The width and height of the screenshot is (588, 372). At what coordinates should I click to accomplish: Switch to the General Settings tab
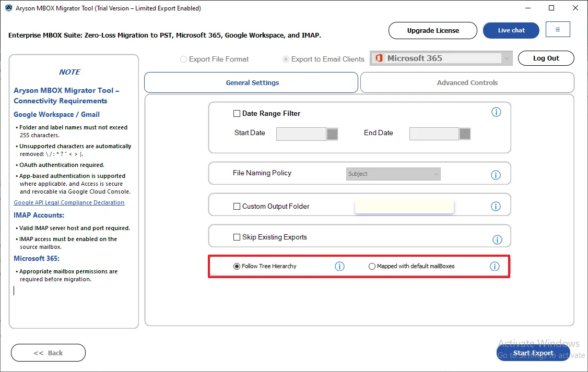[251, 82]
